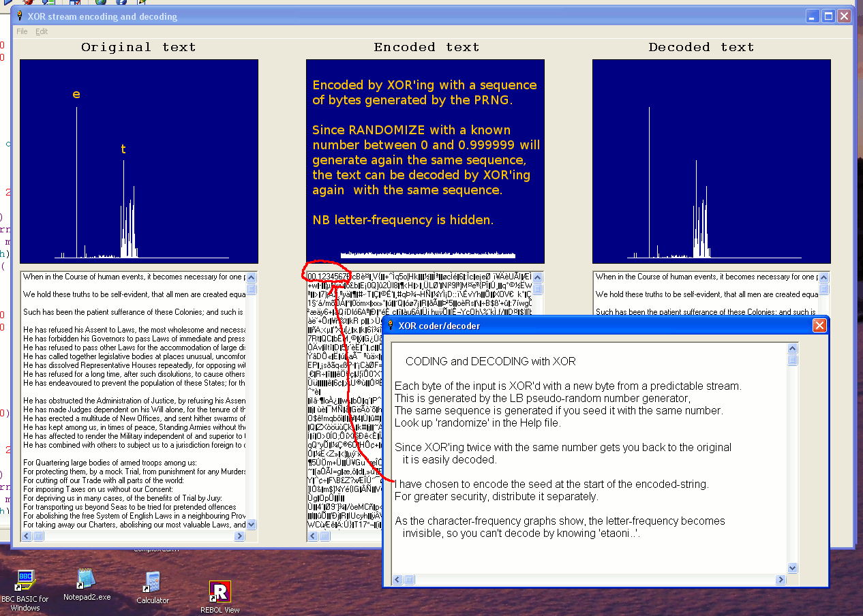Maximize the XOR stream encoding window

pyautogui.click(x=828, y=16)
